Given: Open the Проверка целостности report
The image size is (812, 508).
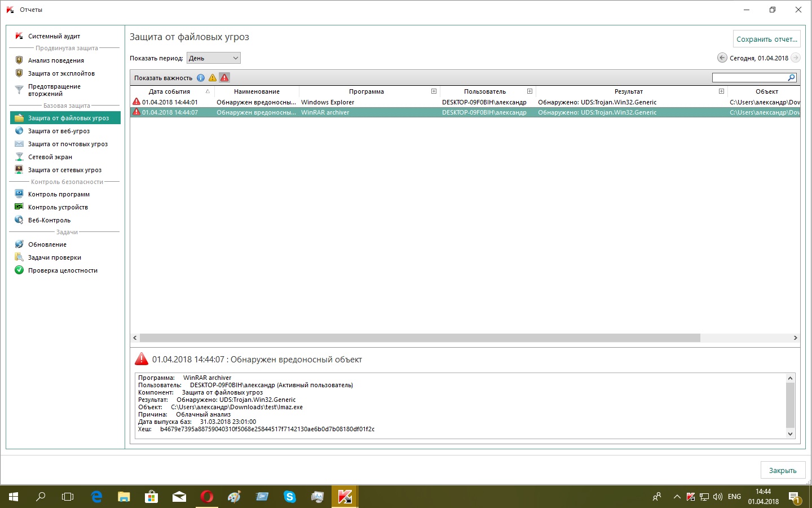Looking at the screenshot, I should (x=63, y=270).
